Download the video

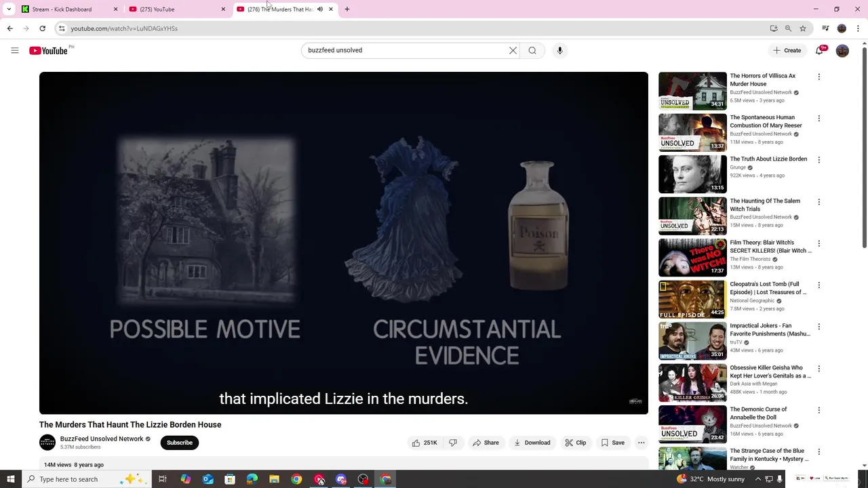(x=532, y=443)
